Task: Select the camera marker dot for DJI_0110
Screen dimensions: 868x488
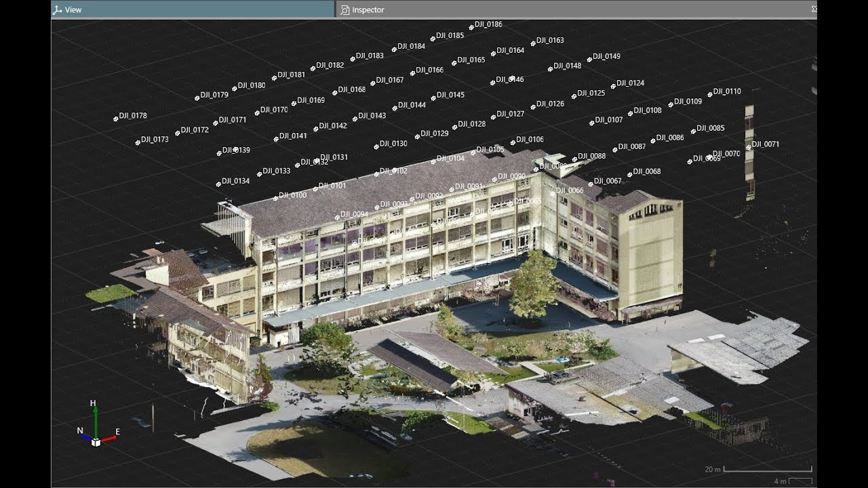Action: click(x=710, y=94)
